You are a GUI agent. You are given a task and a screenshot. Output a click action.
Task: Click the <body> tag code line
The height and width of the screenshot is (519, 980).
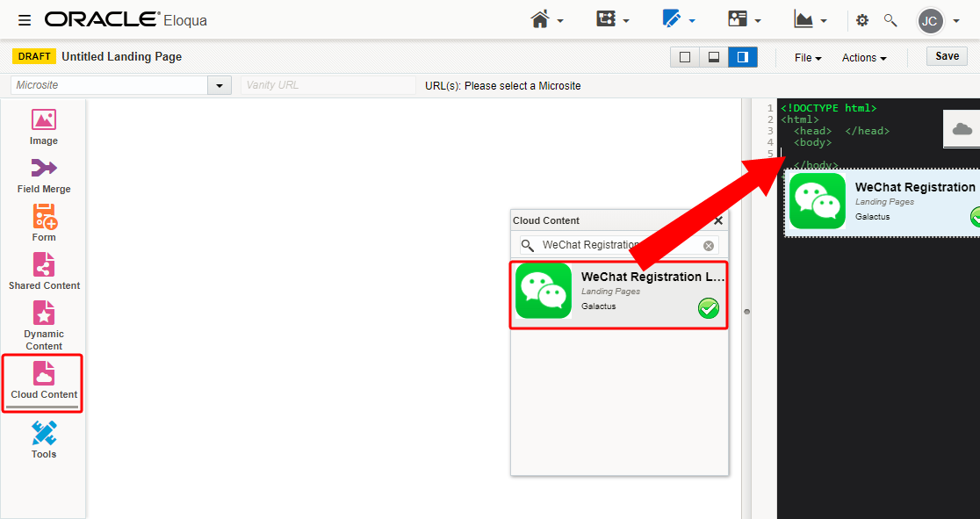click(x=812, y=142)
